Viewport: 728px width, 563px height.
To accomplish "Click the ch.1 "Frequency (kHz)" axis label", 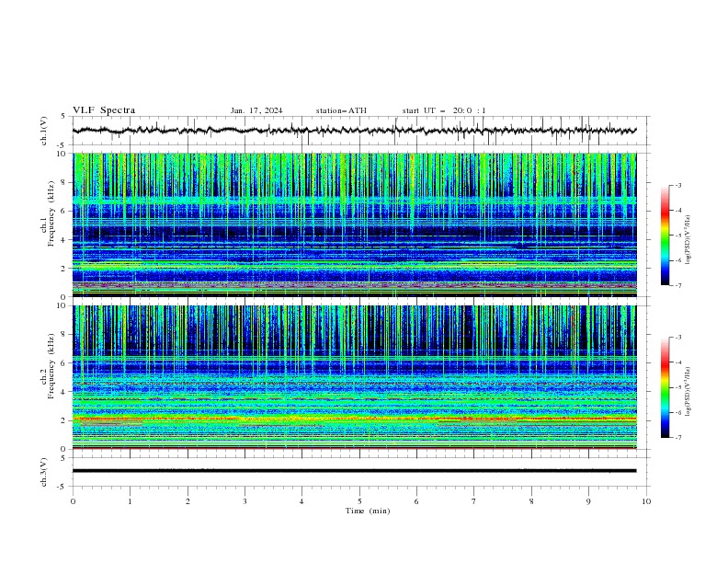I will pos(51,214).
